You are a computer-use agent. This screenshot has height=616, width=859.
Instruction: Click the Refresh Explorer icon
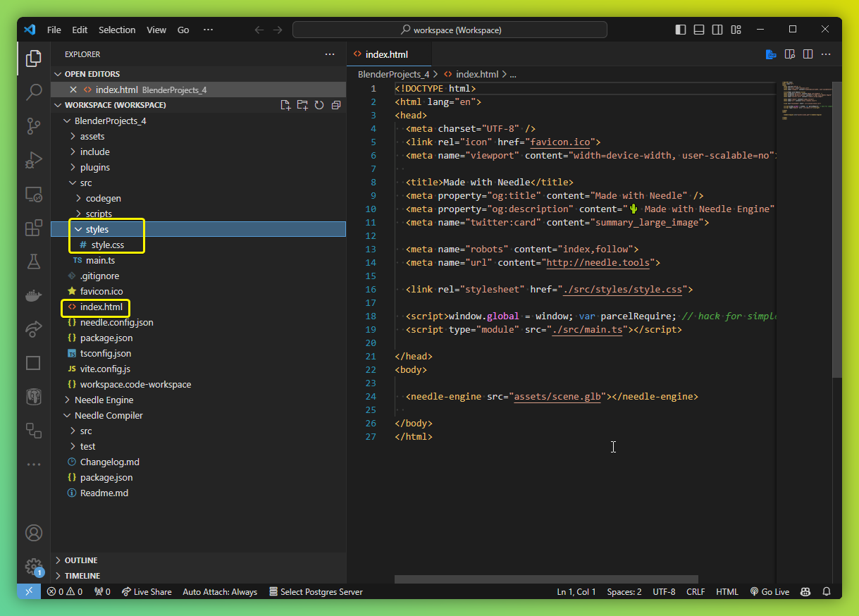[319, 105]
